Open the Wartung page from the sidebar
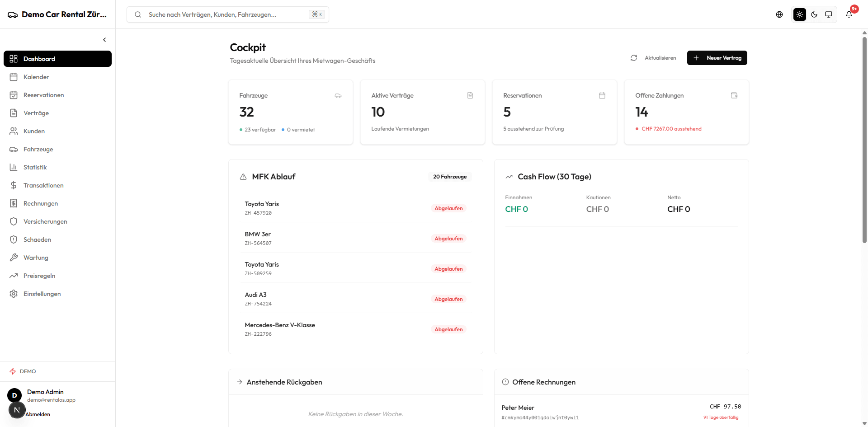Screen dimensions: 868x427 click(36, 258)
